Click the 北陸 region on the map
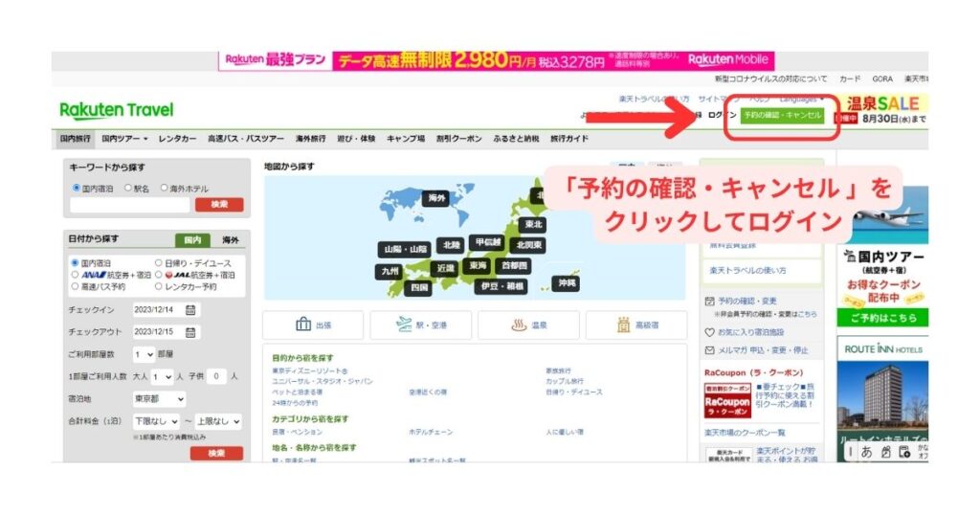 (452, 245)
